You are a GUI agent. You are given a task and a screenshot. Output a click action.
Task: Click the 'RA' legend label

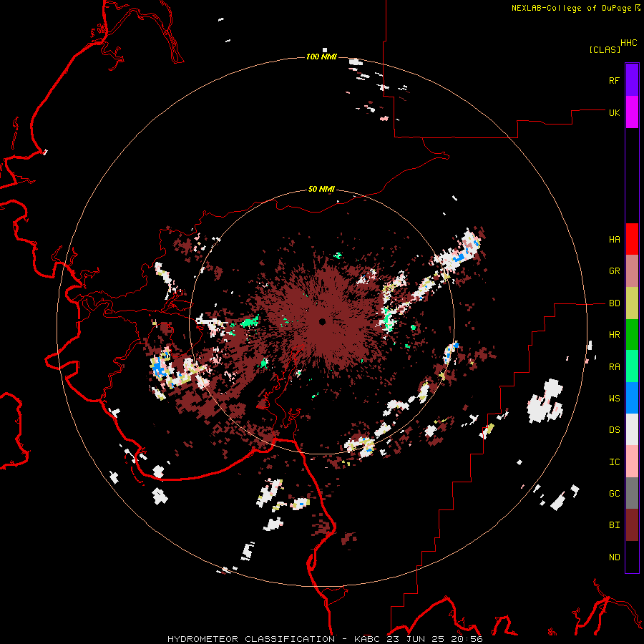click(x=614, y=366)
